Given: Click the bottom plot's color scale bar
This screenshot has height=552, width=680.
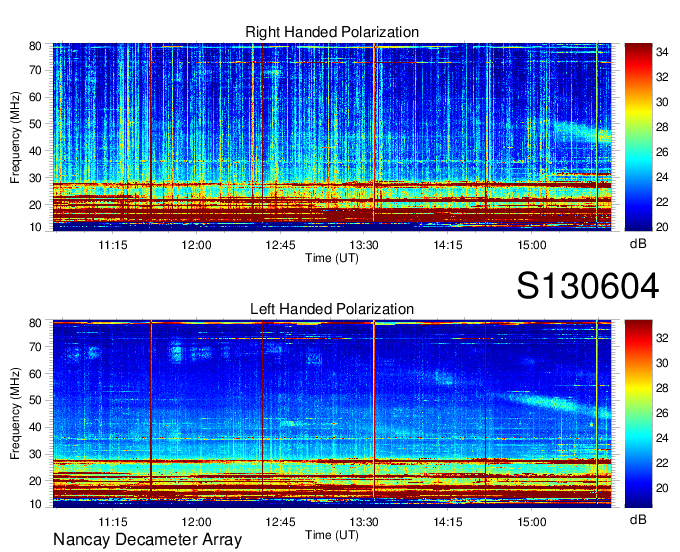Looking at the screenshot, I should pyautogui.click(x=638, y=414).
